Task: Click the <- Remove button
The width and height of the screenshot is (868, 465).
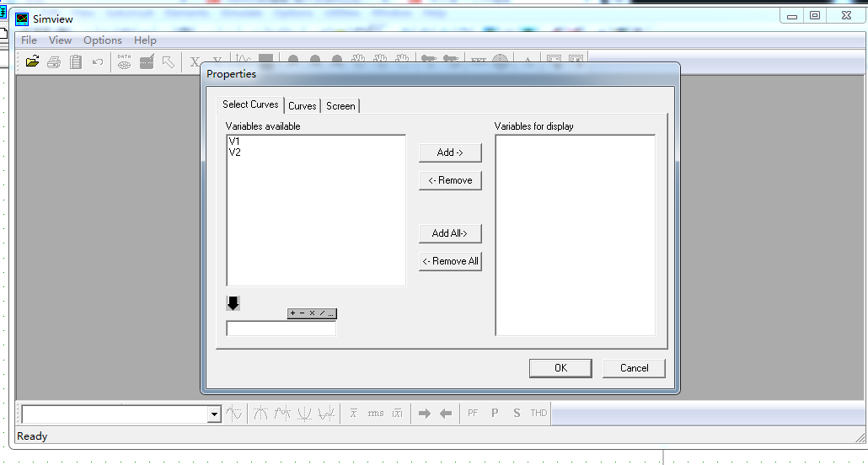Action: (x=450, y=180)
